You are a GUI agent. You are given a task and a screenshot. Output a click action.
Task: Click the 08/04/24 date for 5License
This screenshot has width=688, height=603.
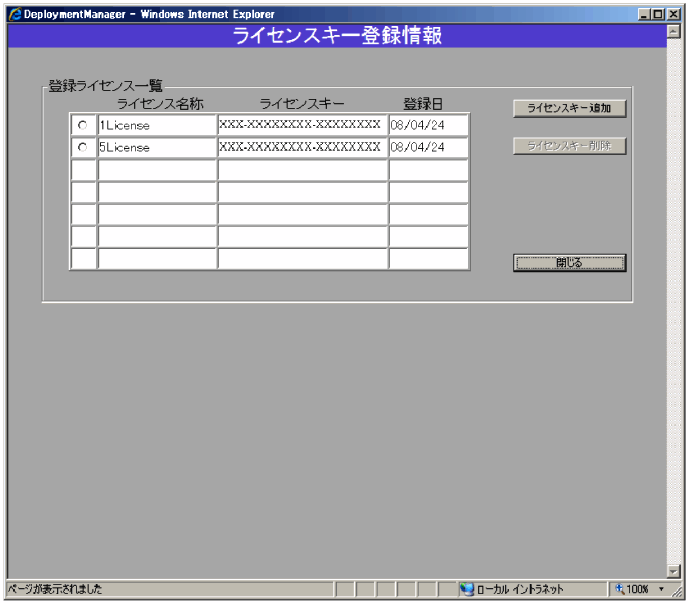coord(428,147)
